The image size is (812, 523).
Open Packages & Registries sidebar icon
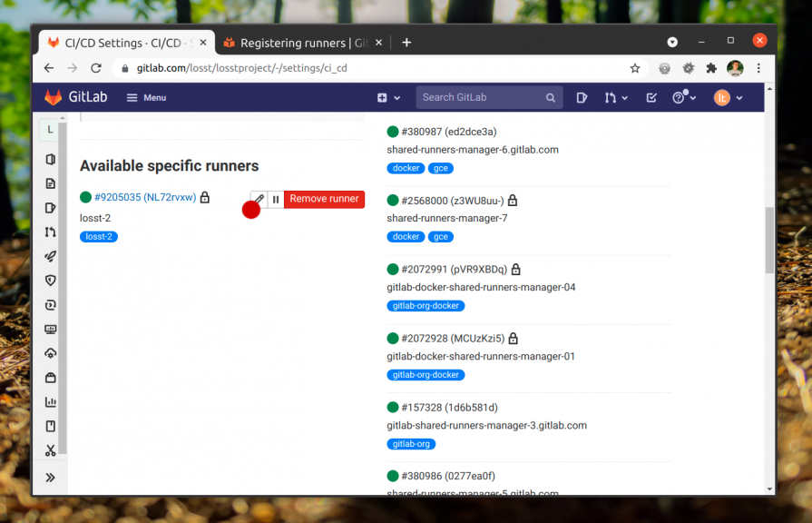(x=51, y=378)
